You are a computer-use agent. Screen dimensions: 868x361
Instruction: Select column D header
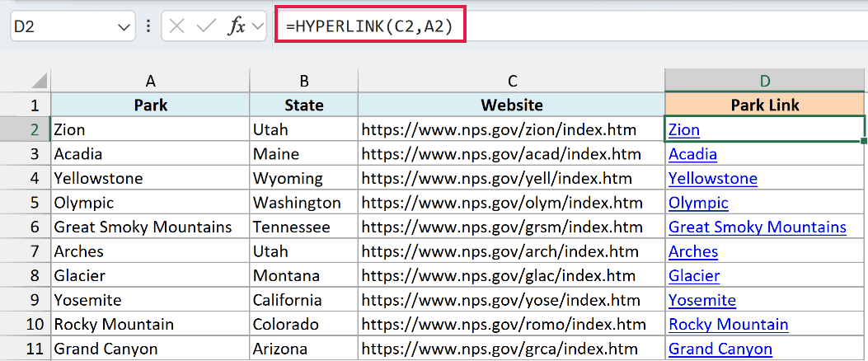tap(764, 81)
